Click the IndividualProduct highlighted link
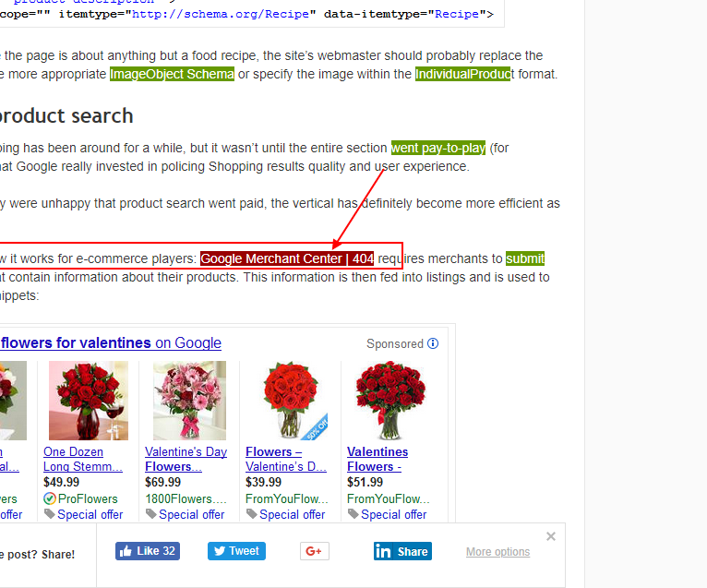 (x=463, y=74)
